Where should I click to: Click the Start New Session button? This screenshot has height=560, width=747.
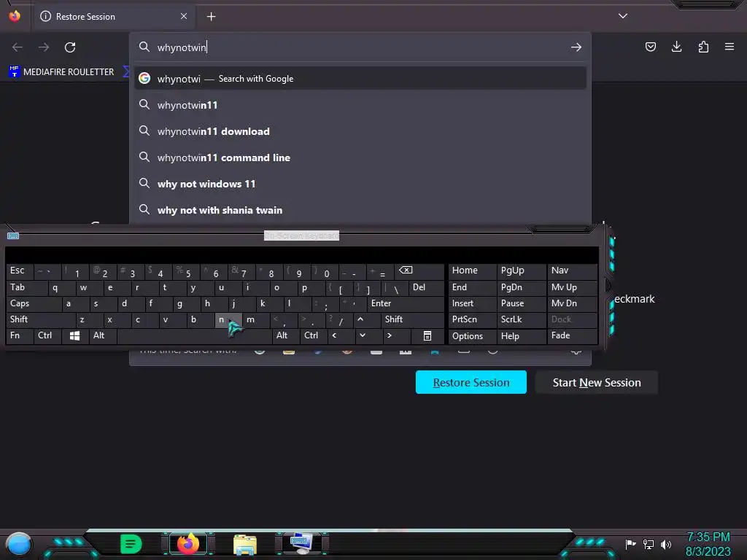click(597, 382)
